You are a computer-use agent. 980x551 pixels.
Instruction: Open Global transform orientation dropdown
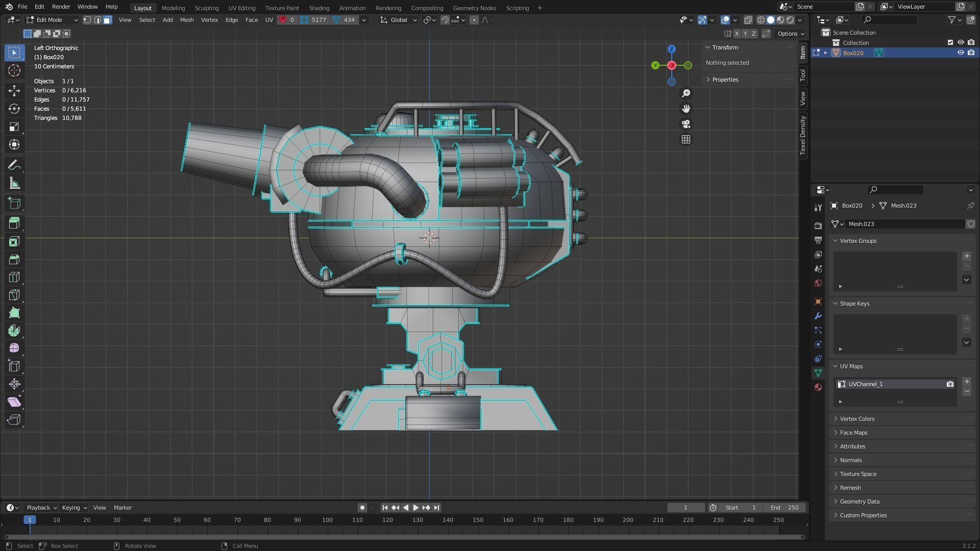click(399, 20)
